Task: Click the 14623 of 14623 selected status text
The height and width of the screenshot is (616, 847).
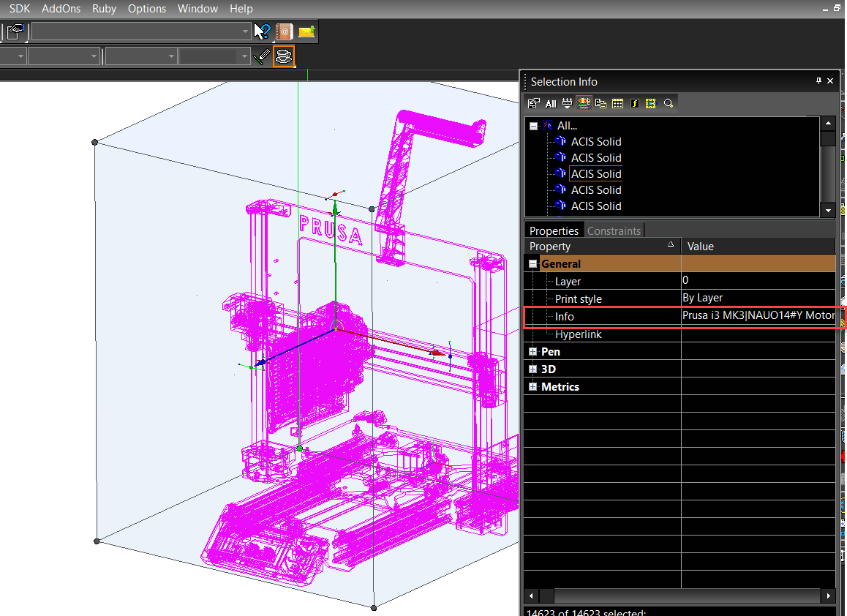Action: click(x=586, y=612)
